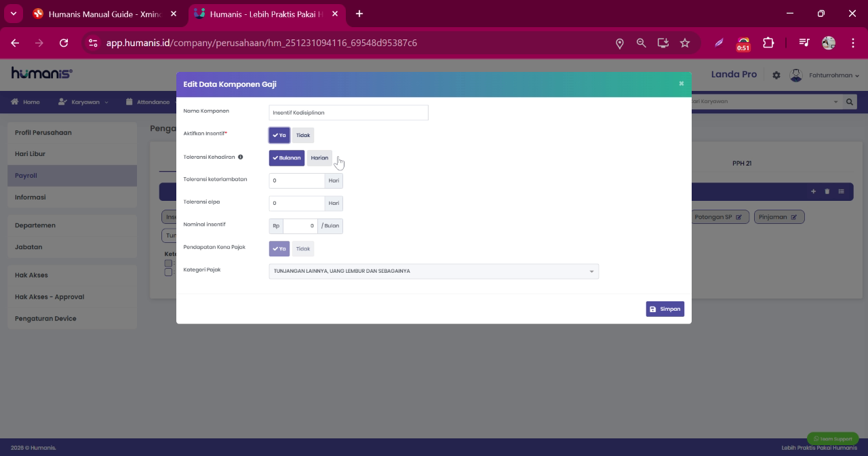Image resolution: width=868 pixels, height=456 pixels.
Task: Go back in browser history
Action: 15,43
